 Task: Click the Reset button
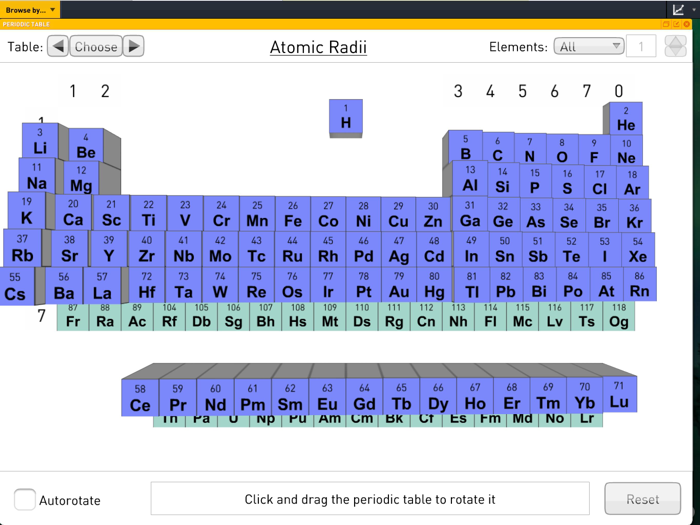[x=642, y=499]
